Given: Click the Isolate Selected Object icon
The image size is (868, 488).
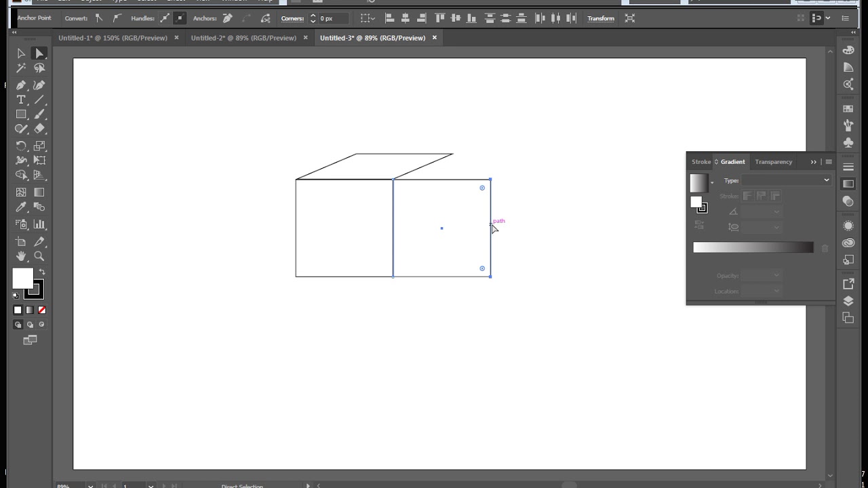Looking at the screenshot, I should pyautogui.click(x=630, y=18).
